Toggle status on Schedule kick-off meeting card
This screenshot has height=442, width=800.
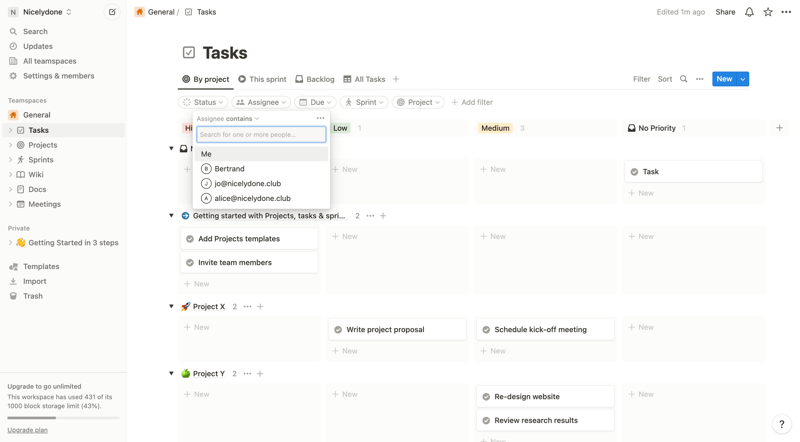tap(486, 330)
